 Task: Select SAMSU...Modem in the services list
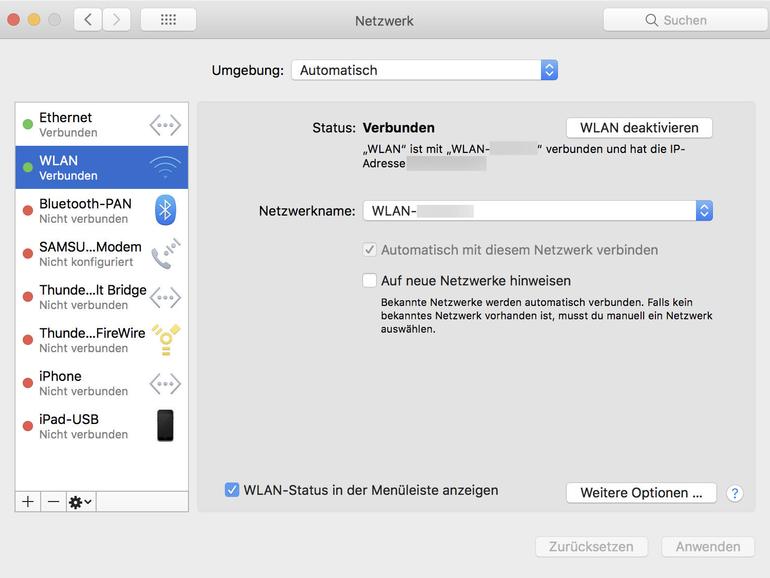click(x=102, y=253)
